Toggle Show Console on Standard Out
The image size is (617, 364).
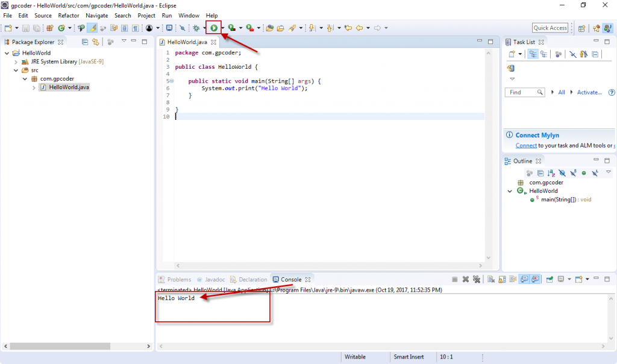click(x=524, y=280)
